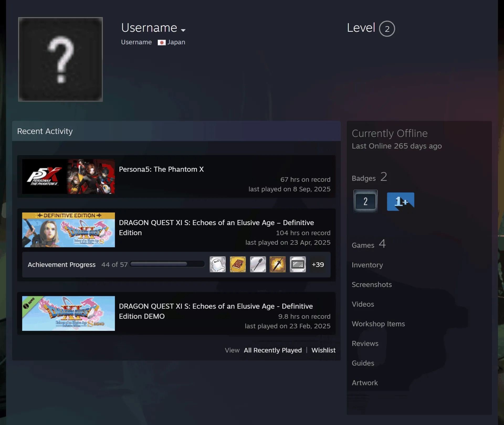Open DRAGON QUEST XI S Definitive Edition title

(x=216, y=227)
